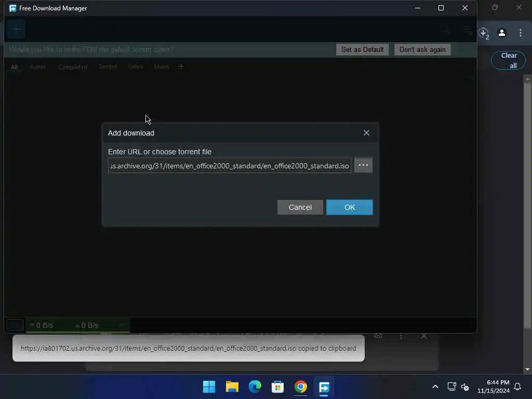Open clock showing 6:44 PM
532x399 pixels.
coord(494,387)
